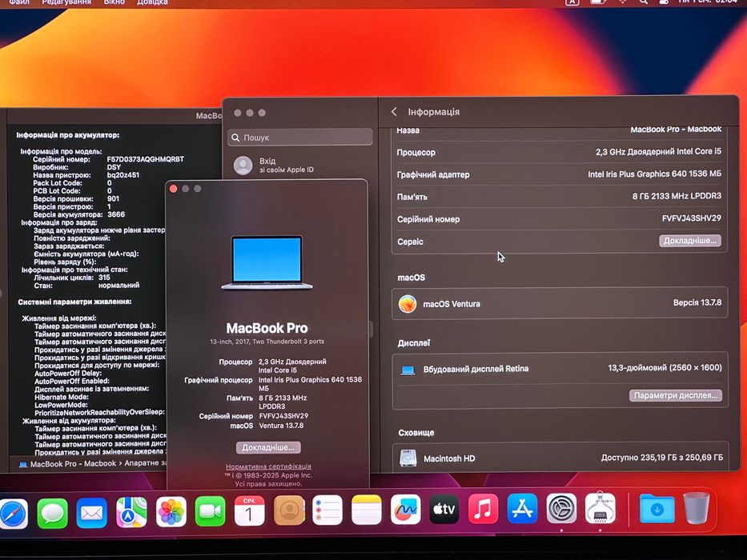Open Maps from the Dock
The height and width of the screenshot is (560, 747).
click(131, 512)
